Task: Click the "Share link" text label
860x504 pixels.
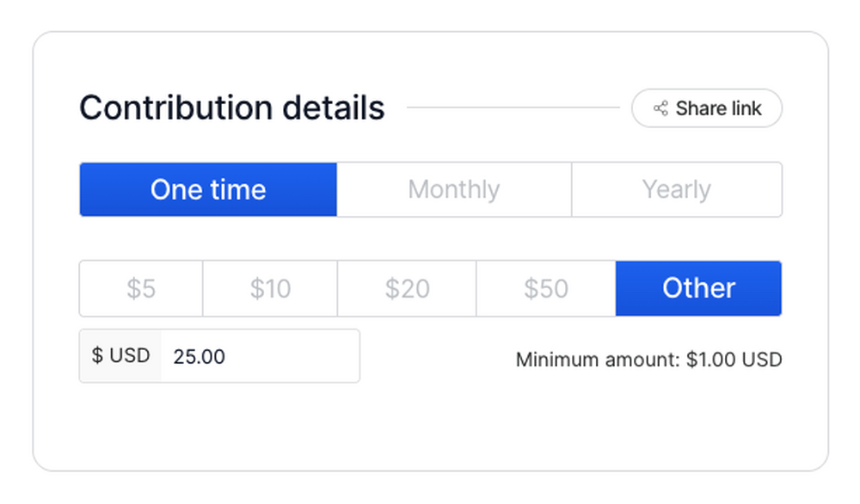Action: pyautogui.click(x=719, y=108)
